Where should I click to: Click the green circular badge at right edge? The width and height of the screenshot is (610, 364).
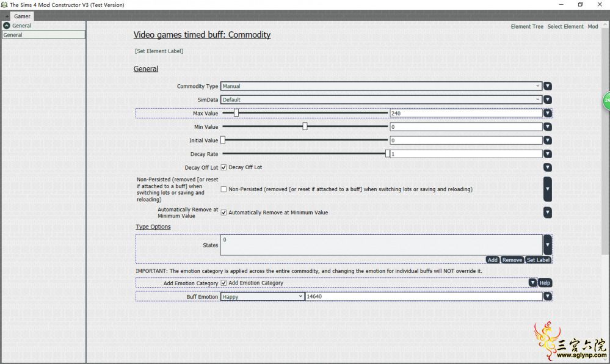click(x=606, y=100)
